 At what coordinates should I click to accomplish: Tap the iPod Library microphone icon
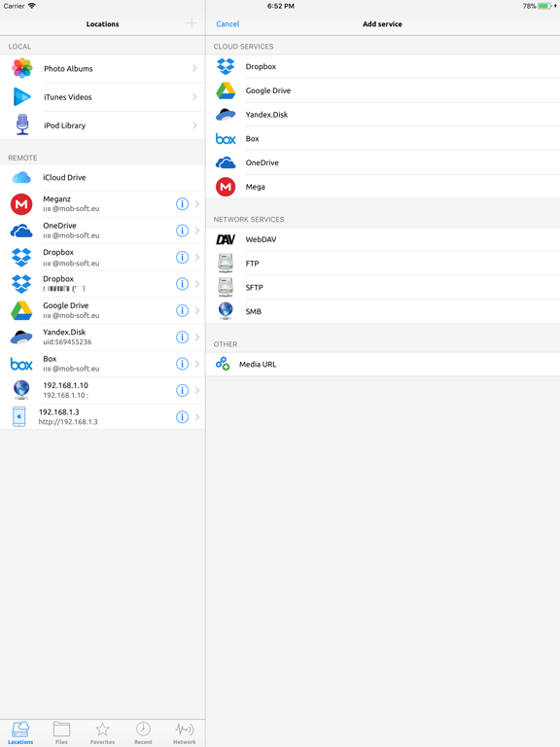(22, 124)
